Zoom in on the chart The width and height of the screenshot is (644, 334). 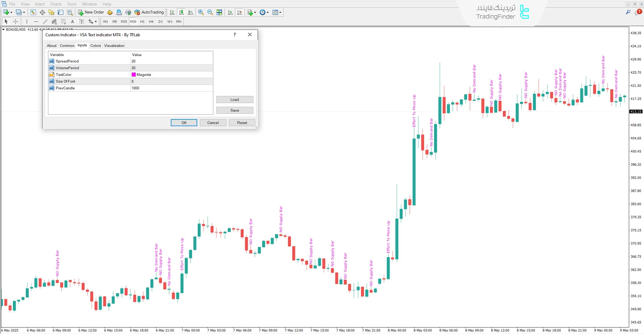(201, 12)
